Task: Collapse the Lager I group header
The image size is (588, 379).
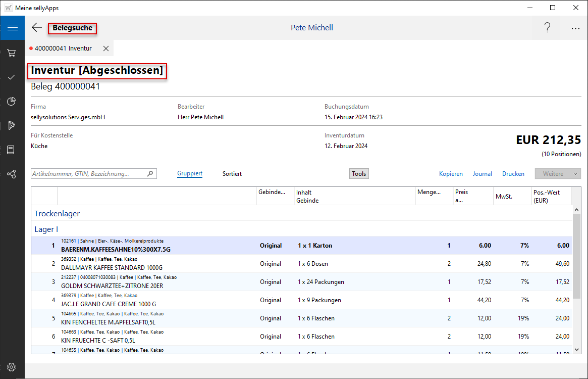Action: pos(45,229)
